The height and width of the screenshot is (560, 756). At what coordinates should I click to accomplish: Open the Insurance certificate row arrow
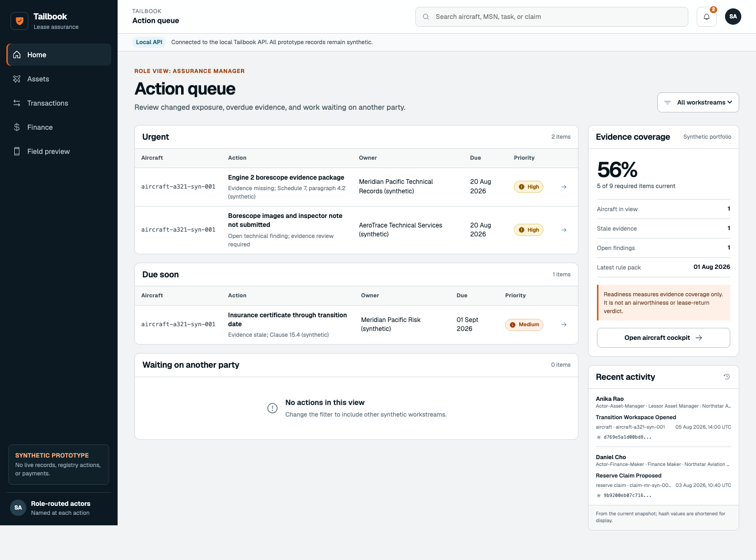click(x=564, y=325)
